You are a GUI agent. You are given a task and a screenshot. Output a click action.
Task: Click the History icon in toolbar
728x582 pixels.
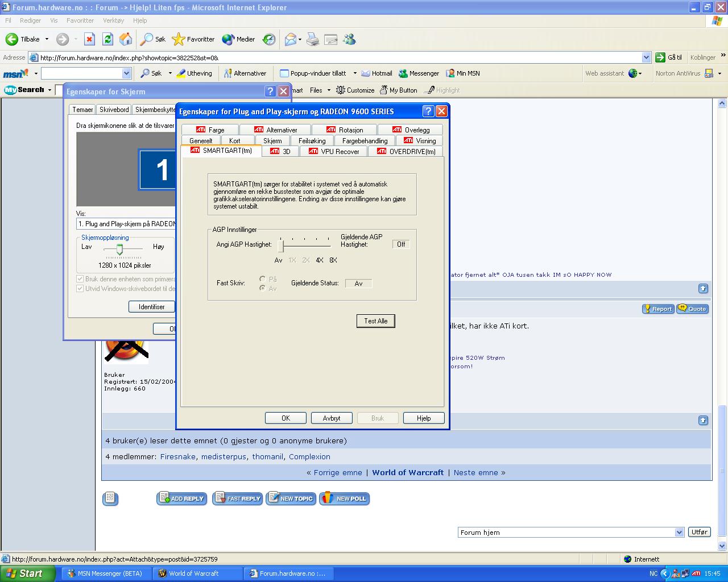point(269,39)
